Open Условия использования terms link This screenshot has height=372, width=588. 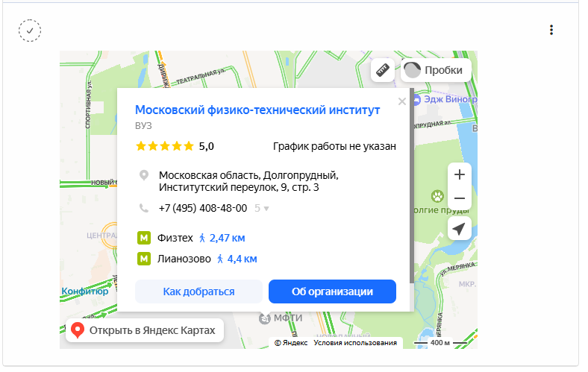click(355, 343)
